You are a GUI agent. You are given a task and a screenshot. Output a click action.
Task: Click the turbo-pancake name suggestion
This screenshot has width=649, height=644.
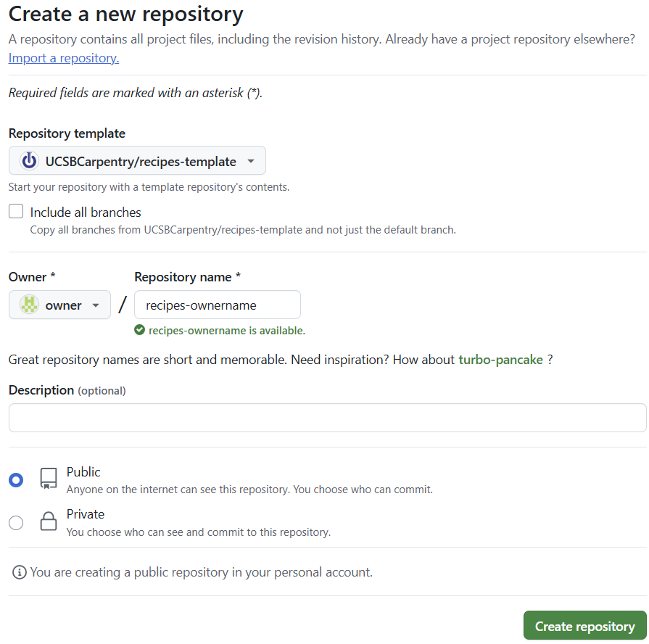click(500, 359)
